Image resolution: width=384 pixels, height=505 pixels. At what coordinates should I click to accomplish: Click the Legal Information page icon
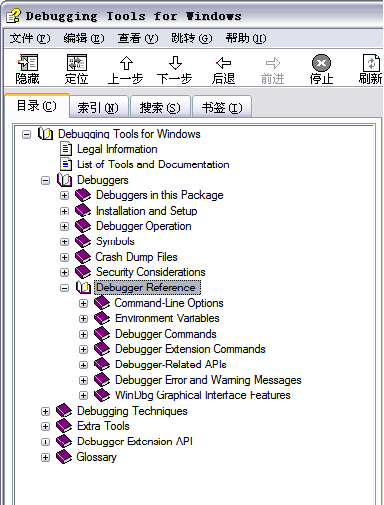tap(66, 149)
